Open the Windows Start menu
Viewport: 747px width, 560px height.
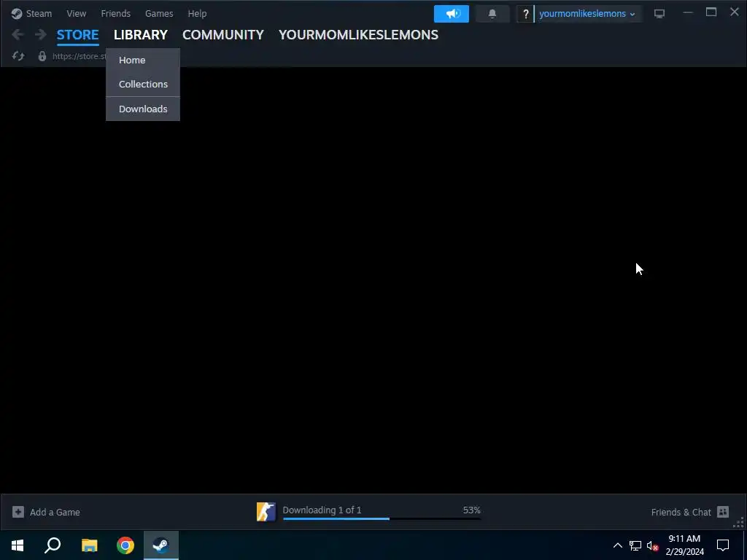pos(18,545)
